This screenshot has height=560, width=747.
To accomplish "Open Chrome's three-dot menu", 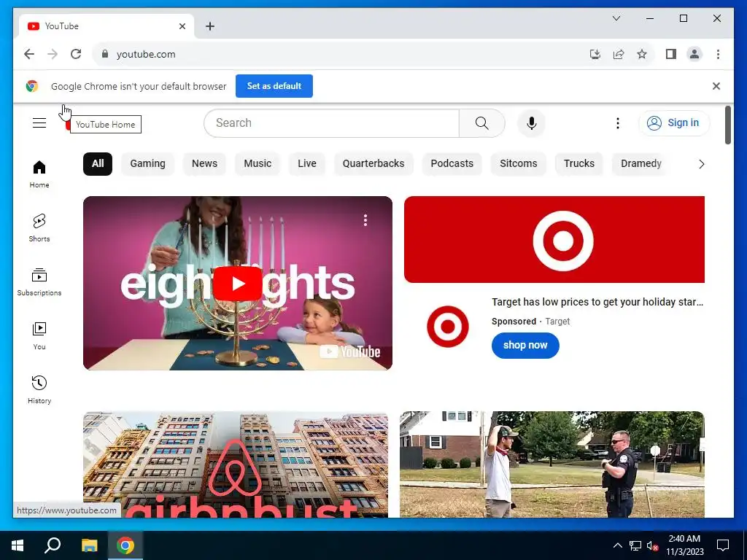I will click(x=718, y=54).
